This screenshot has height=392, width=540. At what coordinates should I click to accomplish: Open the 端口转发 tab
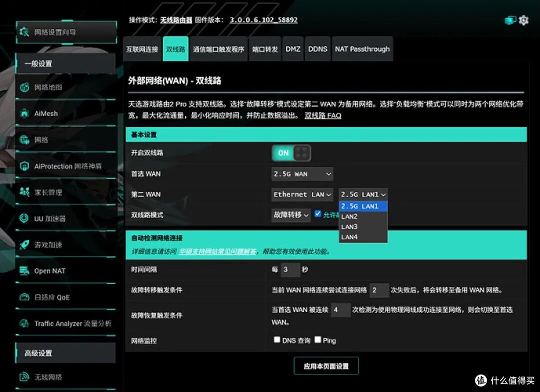265,49
